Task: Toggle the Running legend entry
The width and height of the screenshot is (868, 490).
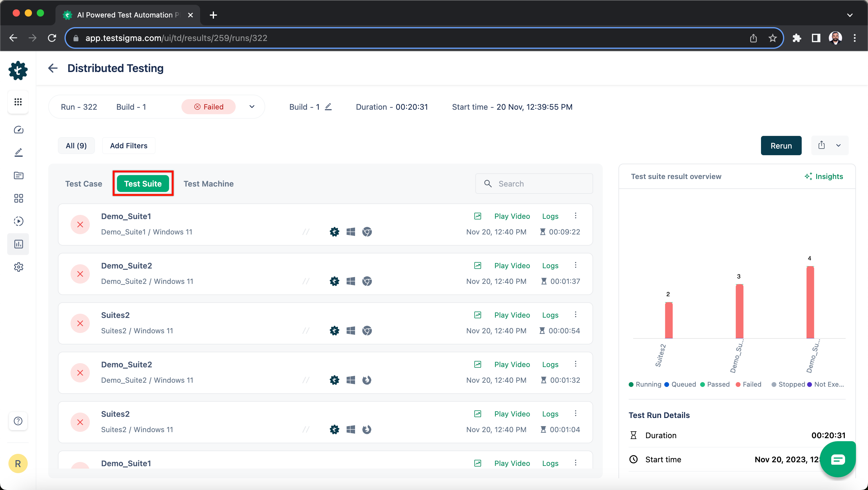Action: coord(645,385)
